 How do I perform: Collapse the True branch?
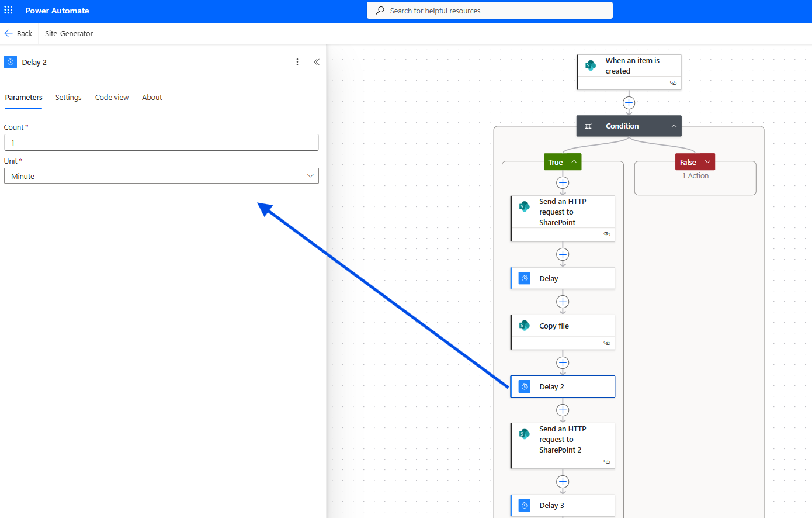coord(574,162)
